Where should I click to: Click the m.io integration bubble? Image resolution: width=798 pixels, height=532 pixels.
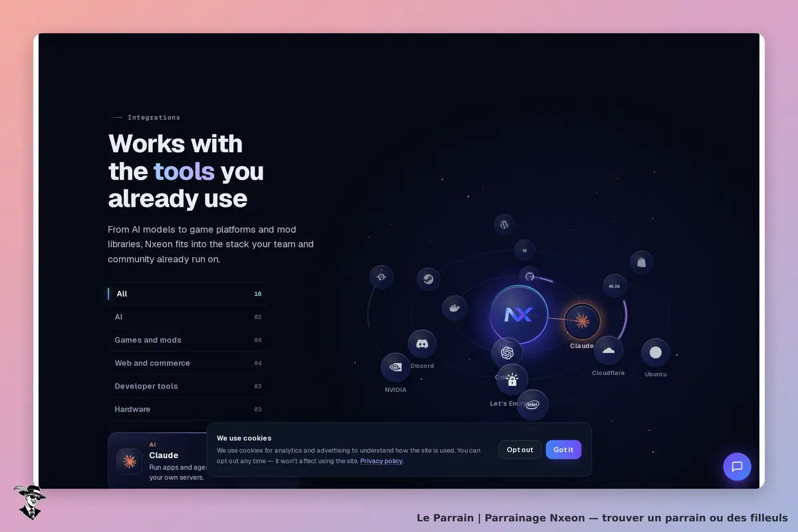(614, 286)
